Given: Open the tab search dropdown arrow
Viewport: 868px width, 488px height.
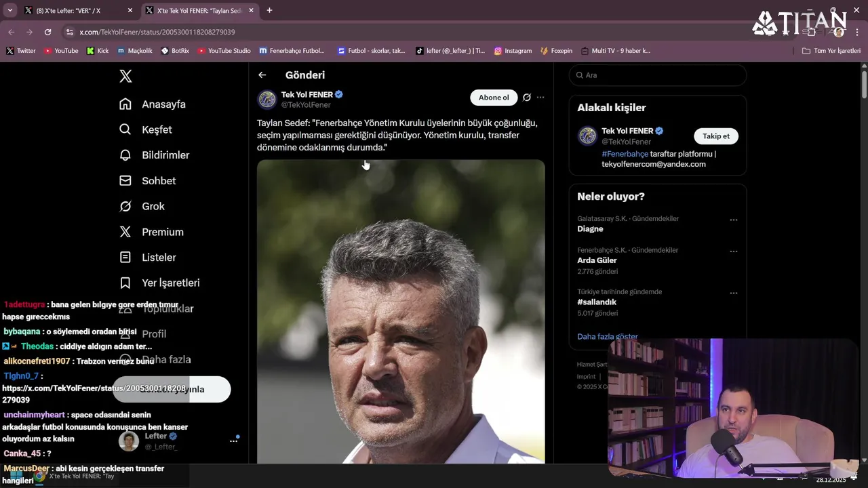Looking at the screenshot, I should click(x=9, y=11).
